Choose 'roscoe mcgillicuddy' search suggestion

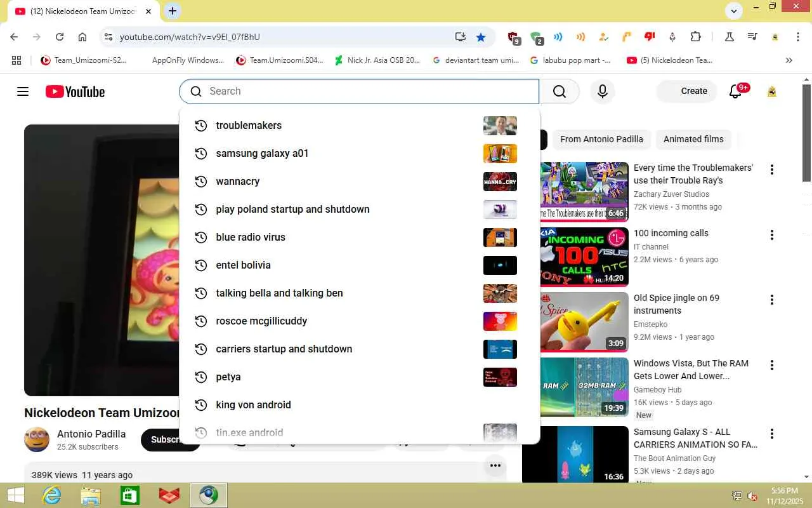point(360,321)
